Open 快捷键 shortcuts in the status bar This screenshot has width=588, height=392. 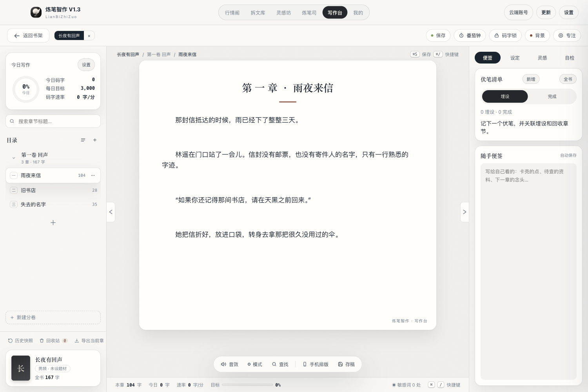coord(444,385)
